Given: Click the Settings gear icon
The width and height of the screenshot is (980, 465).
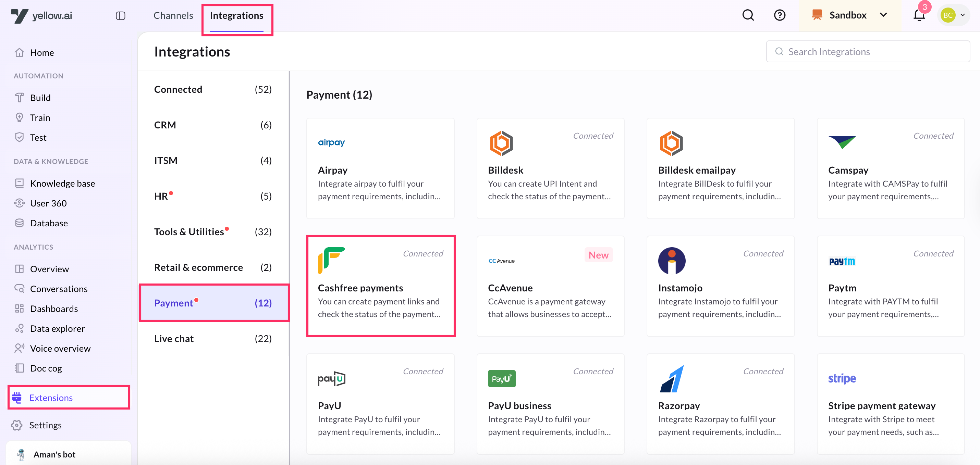Looking at the screenshot, I should tap(17, 425).
